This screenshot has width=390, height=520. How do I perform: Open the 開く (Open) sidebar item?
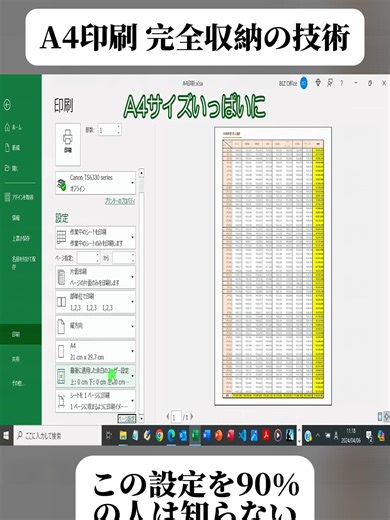pos(11,168)
